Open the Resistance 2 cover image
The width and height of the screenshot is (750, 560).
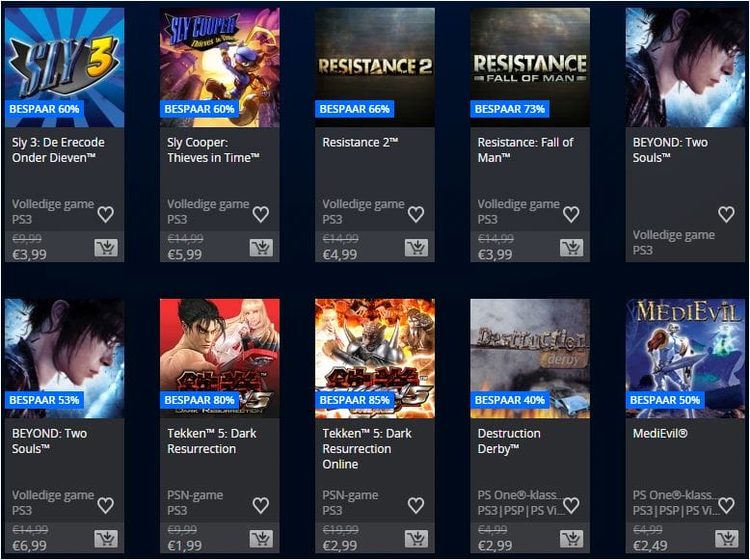click(x=375, y=67)
